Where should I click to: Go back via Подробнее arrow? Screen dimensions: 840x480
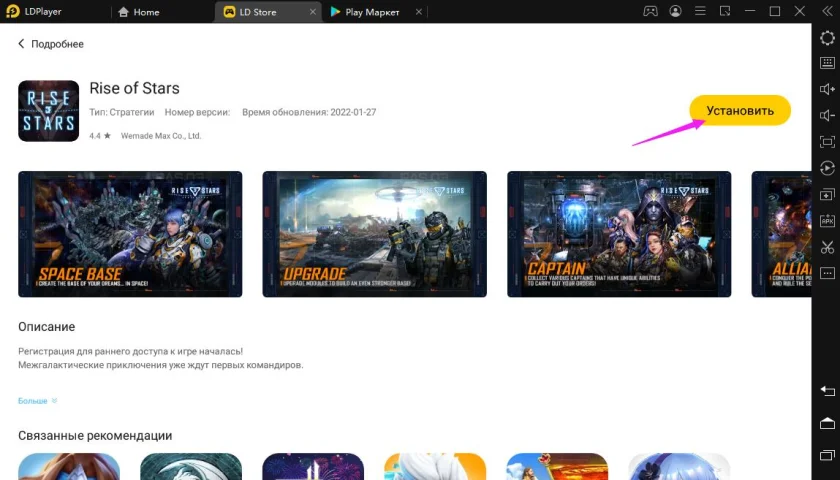point(21,43)
